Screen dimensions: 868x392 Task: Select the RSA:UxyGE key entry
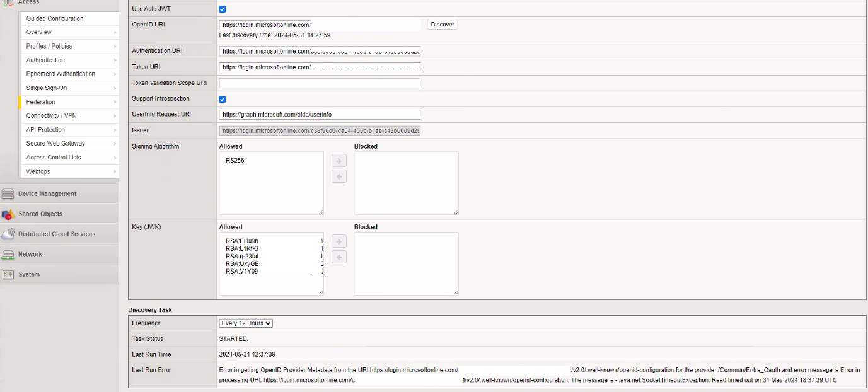pyautogui.click(x=242, y=264)
